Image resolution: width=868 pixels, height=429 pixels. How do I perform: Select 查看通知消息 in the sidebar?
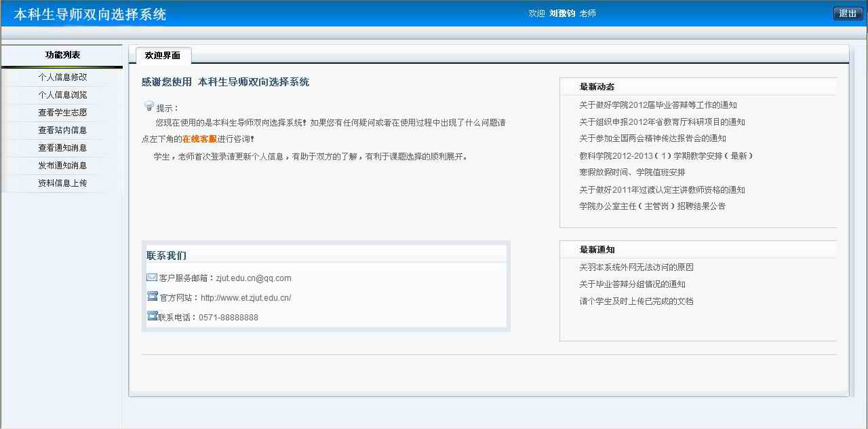[62, 148]
